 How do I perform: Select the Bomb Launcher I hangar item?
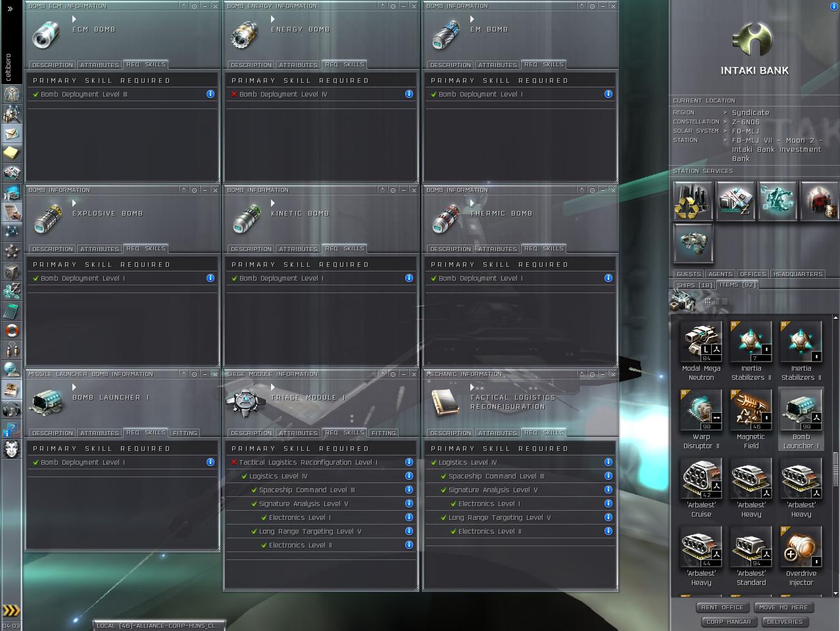point(801,419)
